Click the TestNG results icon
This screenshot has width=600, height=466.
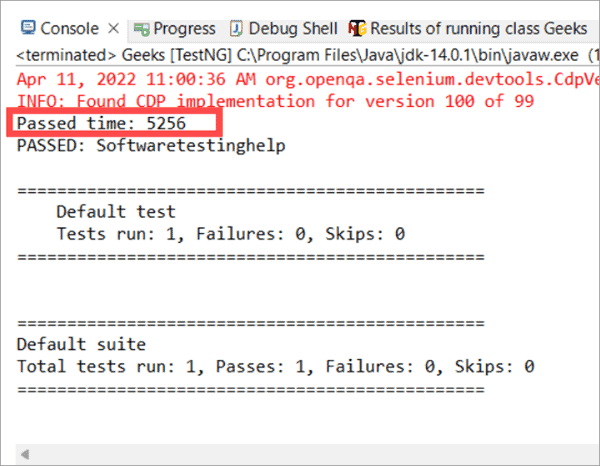click(357, 29)
